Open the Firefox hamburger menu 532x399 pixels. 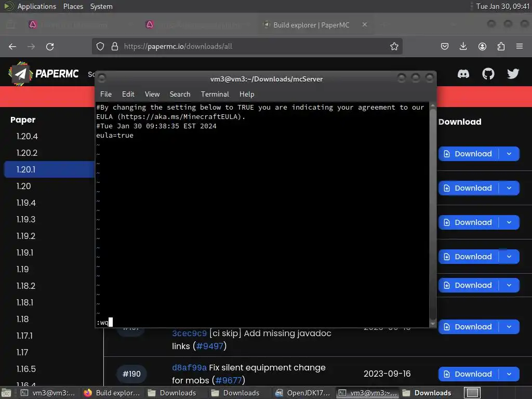(x=520, y=46)
